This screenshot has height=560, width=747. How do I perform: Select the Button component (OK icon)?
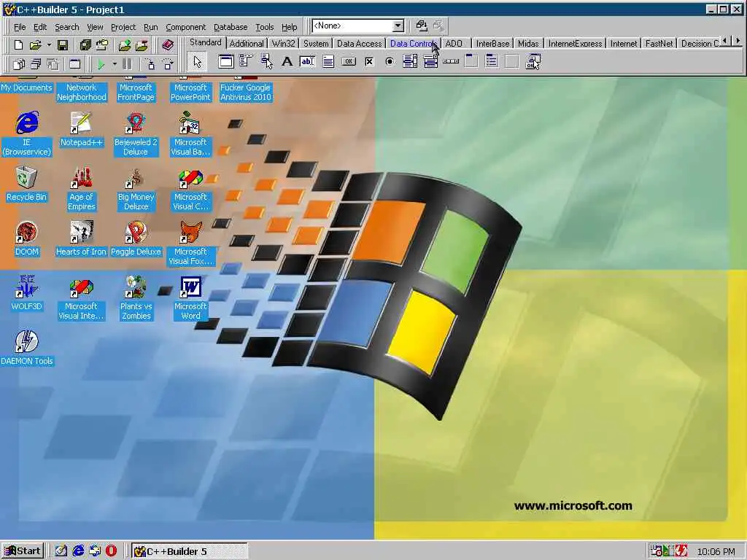click(349, 61)
